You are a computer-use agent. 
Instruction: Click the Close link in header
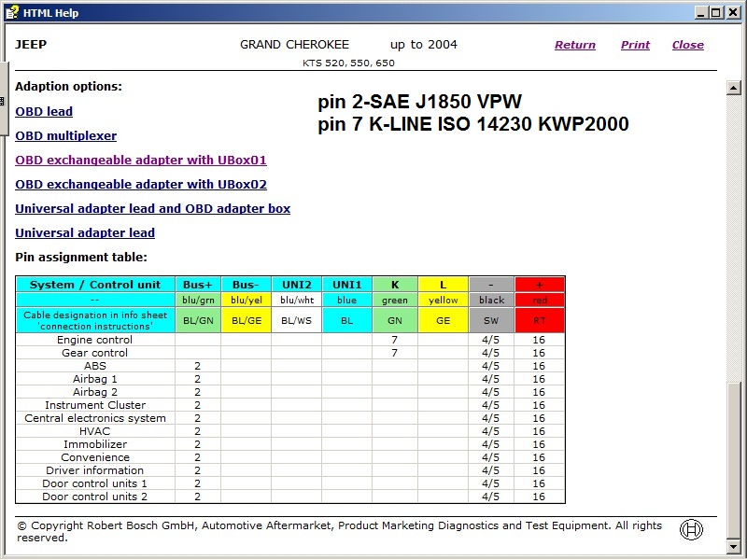click(x=687, y=45)
